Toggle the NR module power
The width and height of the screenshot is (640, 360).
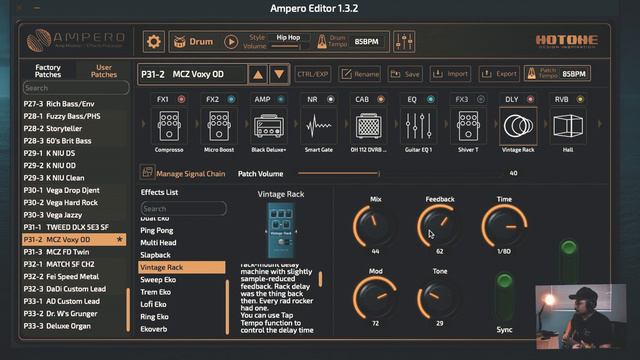[331, 99]
